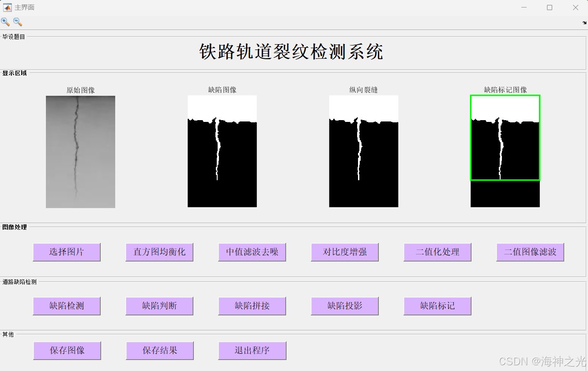The image size is (588, 371).
Task: Run 缺陷判断 defect judgment
Action: [159, 306]
